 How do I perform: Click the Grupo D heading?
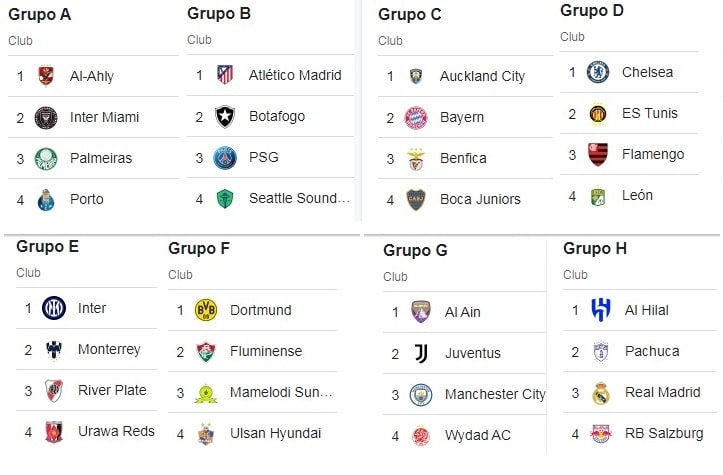(592, 10)
